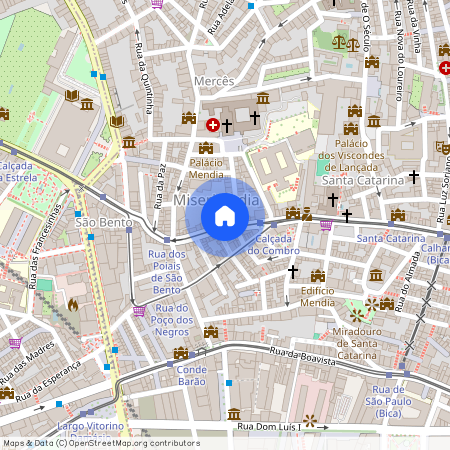Select the museum icon above Rua Dom Luís I
This screenshot has height=450, width=450.
(234, 414)
